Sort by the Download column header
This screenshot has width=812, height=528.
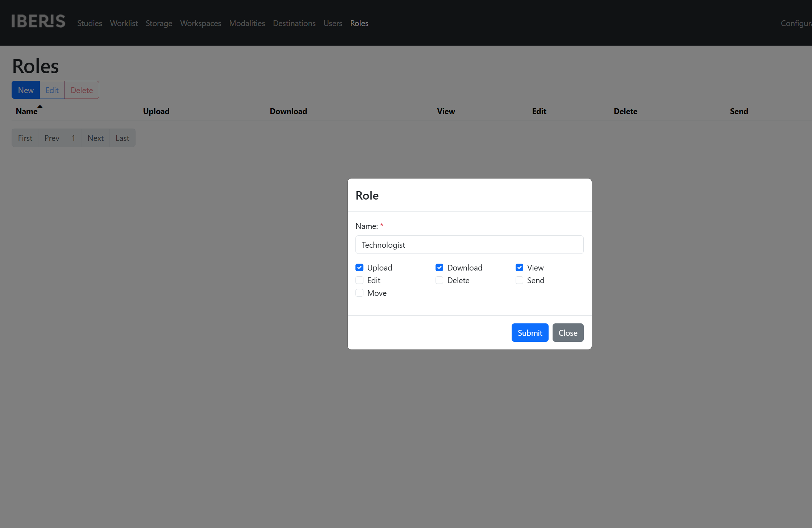tap(288, 111)
